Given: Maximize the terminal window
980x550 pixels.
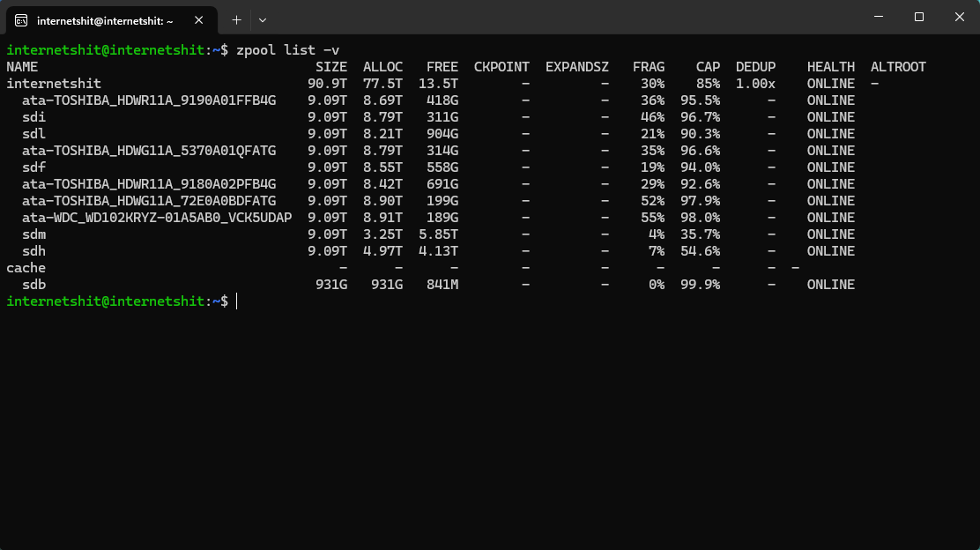Looking at the screenshot, I should pyautogui.click(x=918, y=17).
